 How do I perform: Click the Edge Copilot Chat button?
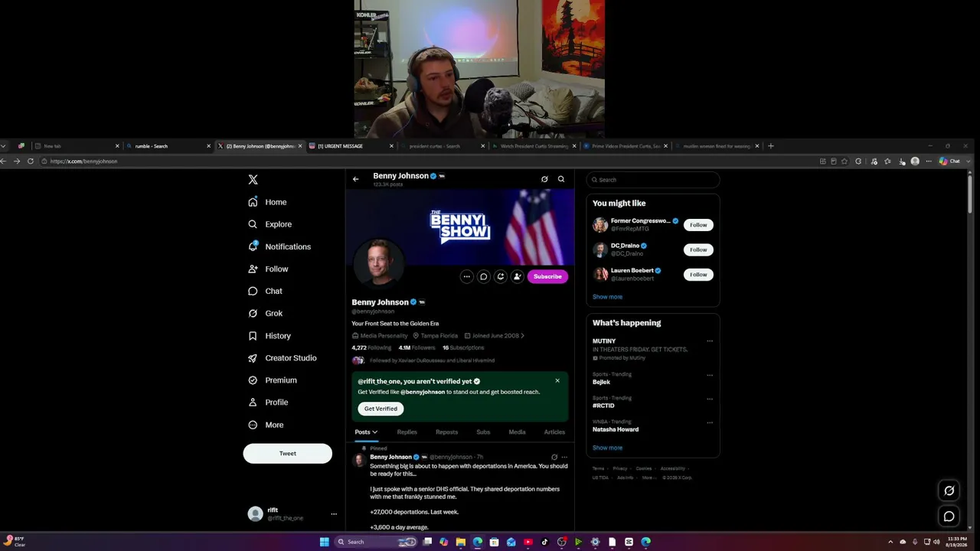point(949,161)
